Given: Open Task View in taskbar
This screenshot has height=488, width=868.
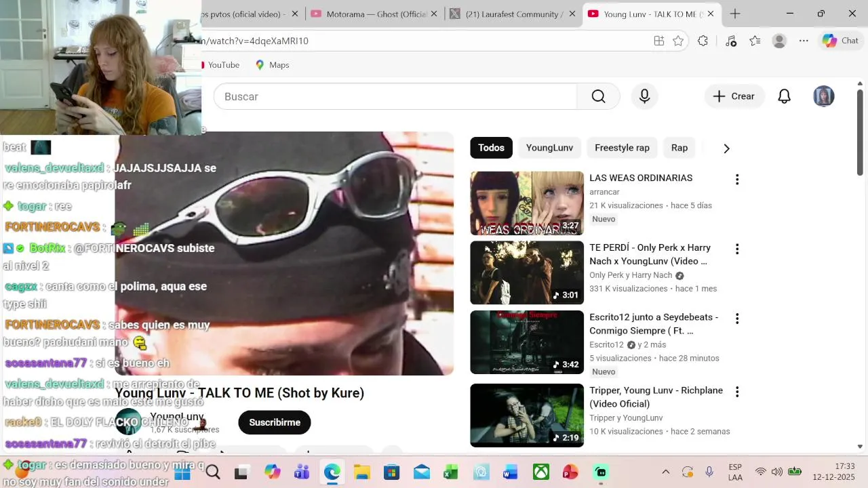Looking at the screenshot, I should [241, 472].
